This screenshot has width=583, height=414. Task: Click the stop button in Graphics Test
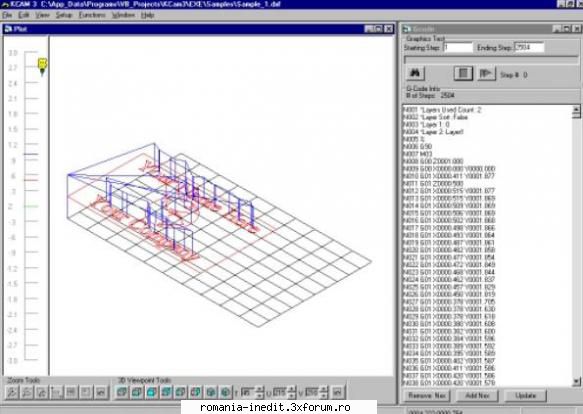[463, 73]
